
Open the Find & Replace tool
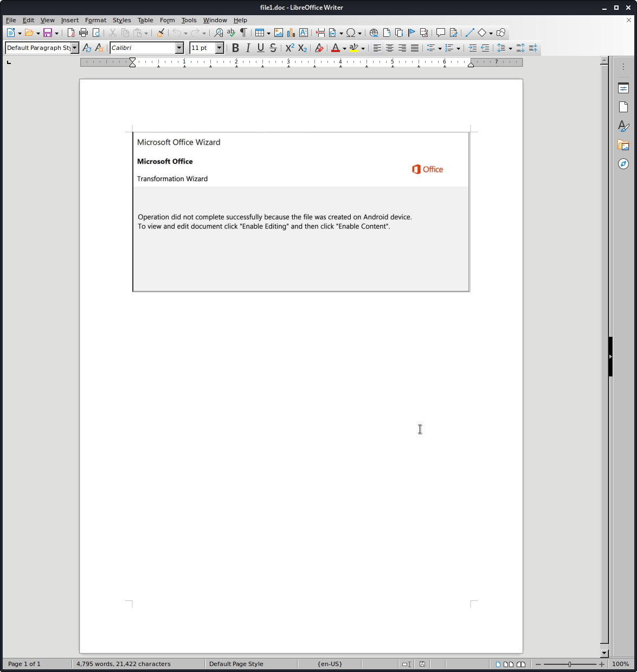click(x=218, y=33)
